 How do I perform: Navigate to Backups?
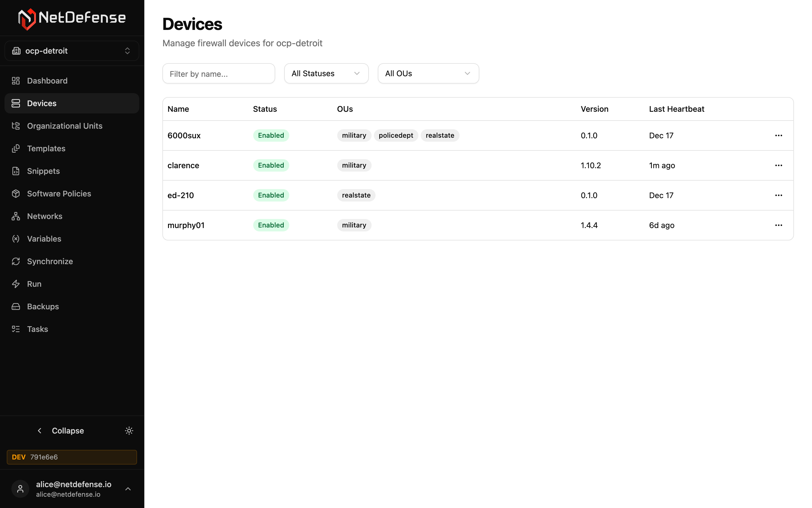point(72,306)
